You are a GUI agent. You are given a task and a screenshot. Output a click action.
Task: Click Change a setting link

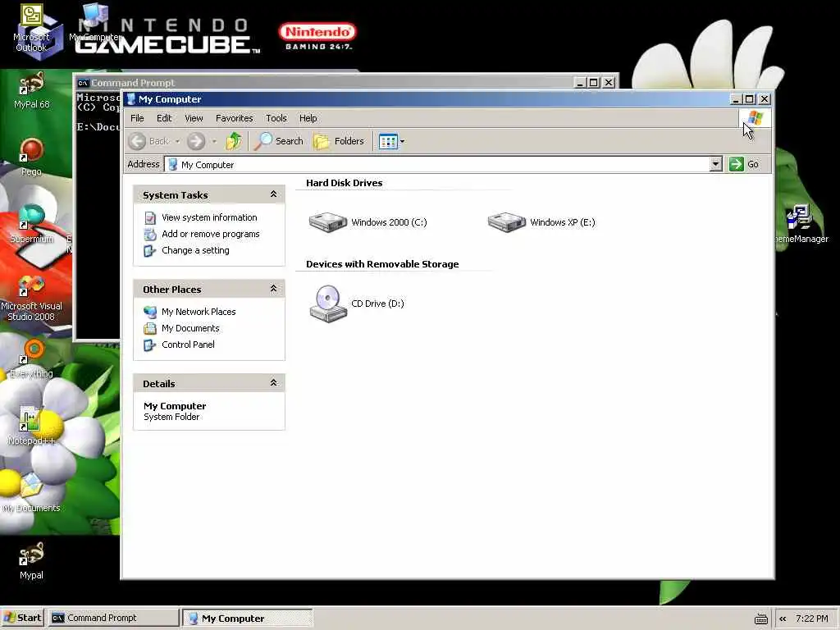click(x=195, y=250)
